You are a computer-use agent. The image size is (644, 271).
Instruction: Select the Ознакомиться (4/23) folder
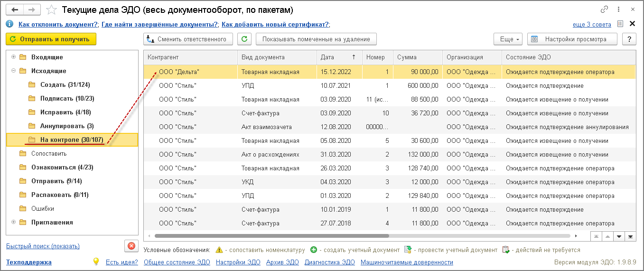click(x=62, y=167)
